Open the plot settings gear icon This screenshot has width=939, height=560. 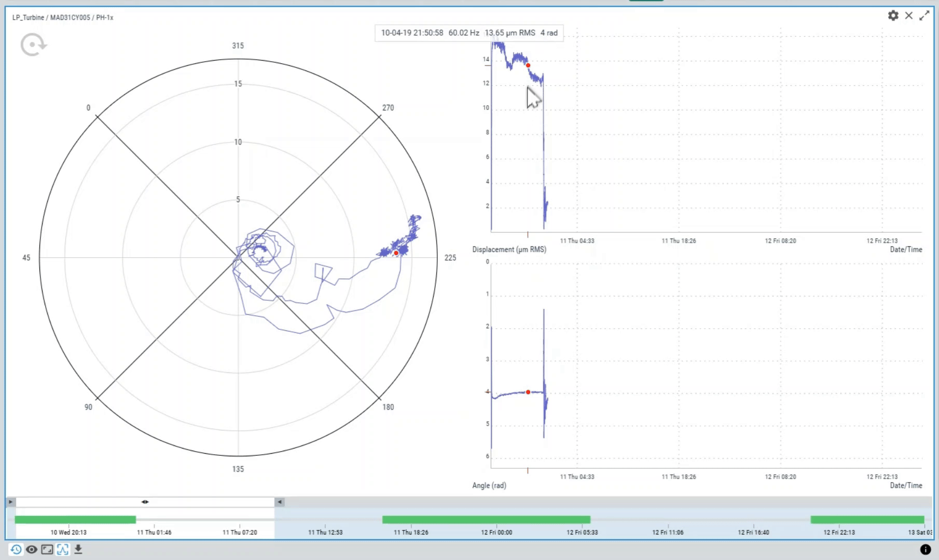click(x=893, y=16)
